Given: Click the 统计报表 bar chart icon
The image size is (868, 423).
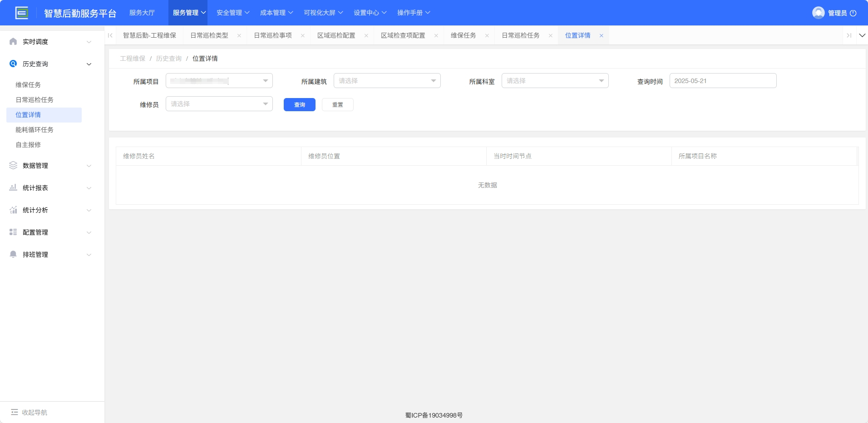Looking at the screenshot, I should click(13, 188).
